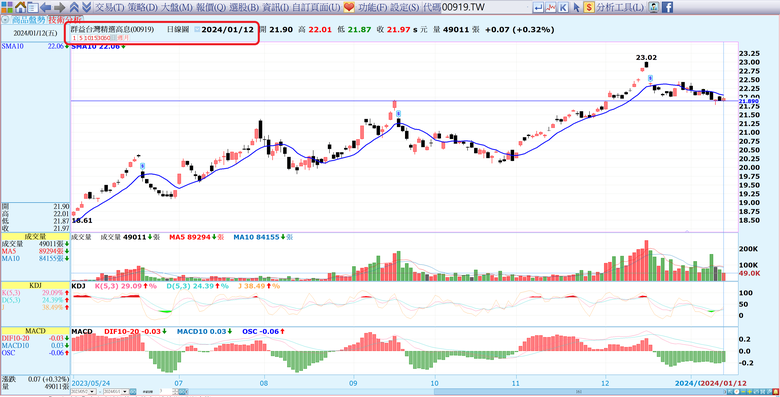
Task: Open the 功能(F) menu
Action: (372, 7)
